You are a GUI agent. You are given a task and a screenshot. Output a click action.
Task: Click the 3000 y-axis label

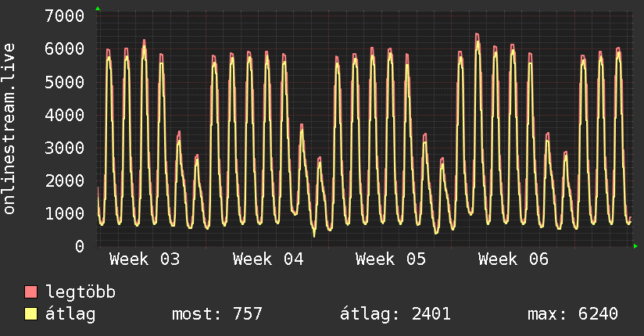pos(65,148)
